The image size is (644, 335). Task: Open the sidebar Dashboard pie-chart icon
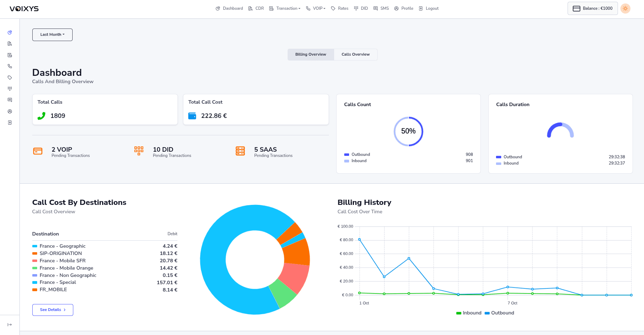pos(10,32)
